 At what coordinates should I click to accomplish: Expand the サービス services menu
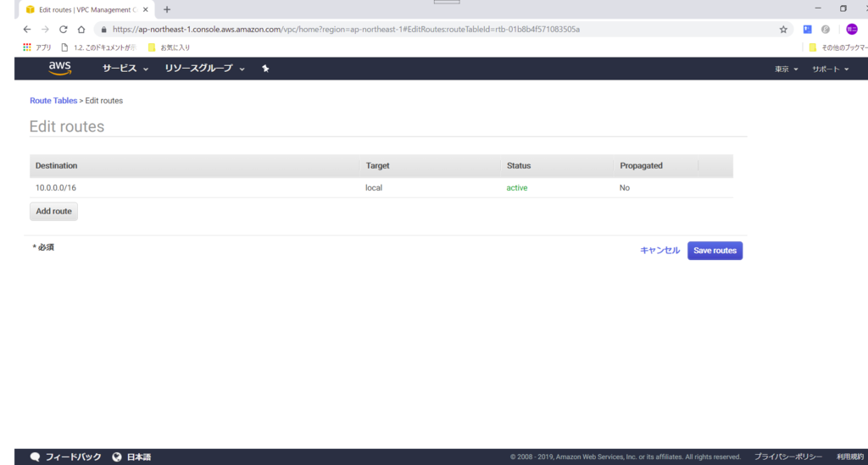pyautogui.click(x=125, y=69)
